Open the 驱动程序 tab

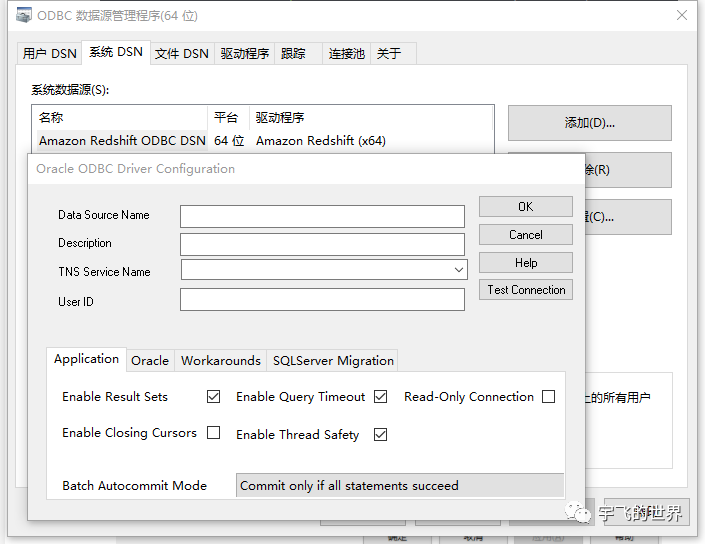click(245, 54)
